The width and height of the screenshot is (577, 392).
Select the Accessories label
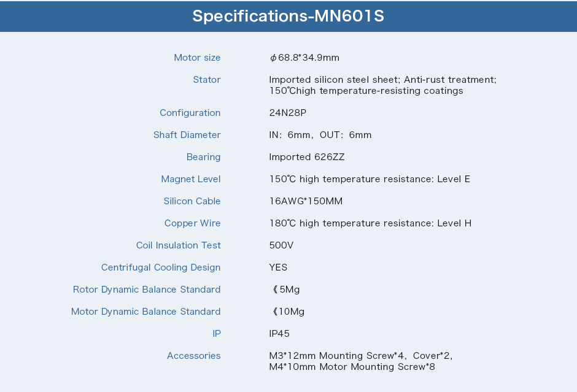(x=194, y=356)
